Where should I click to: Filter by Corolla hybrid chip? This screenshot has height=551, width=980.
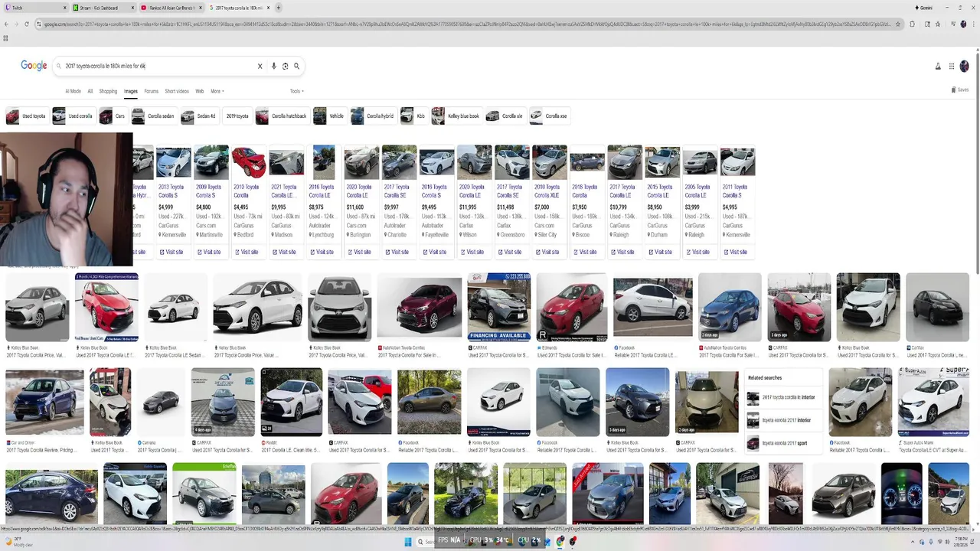pos(373,116)
